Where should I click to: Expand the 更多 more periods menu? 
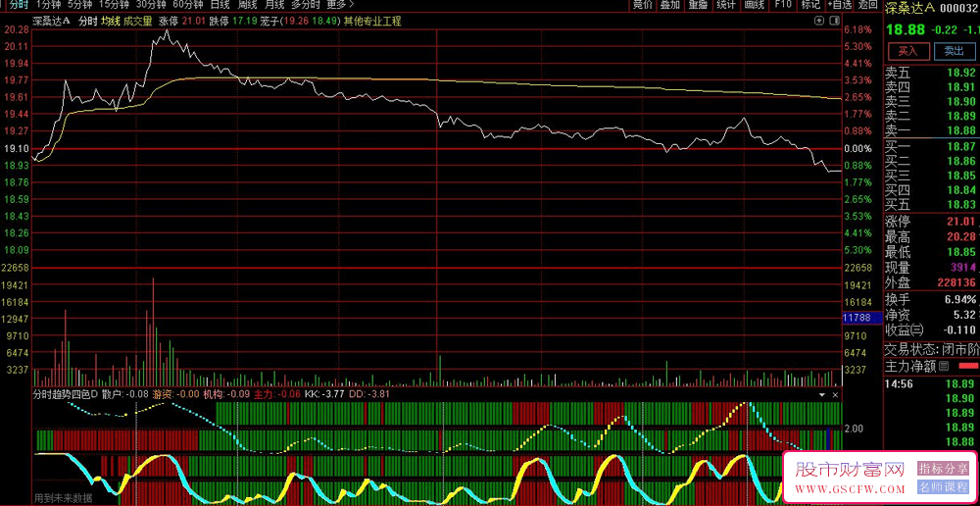[x=340, y=4]
